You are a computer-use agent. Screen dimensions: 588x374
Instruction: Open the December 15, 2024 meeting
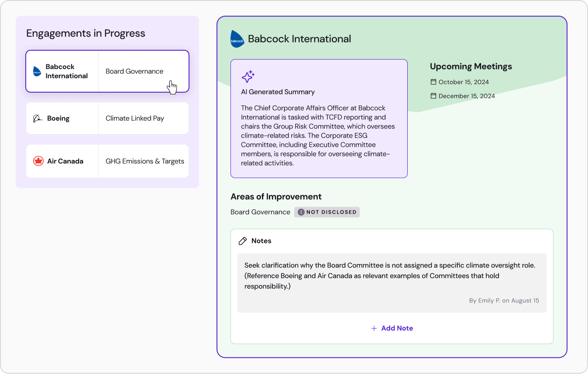[467, 96]
